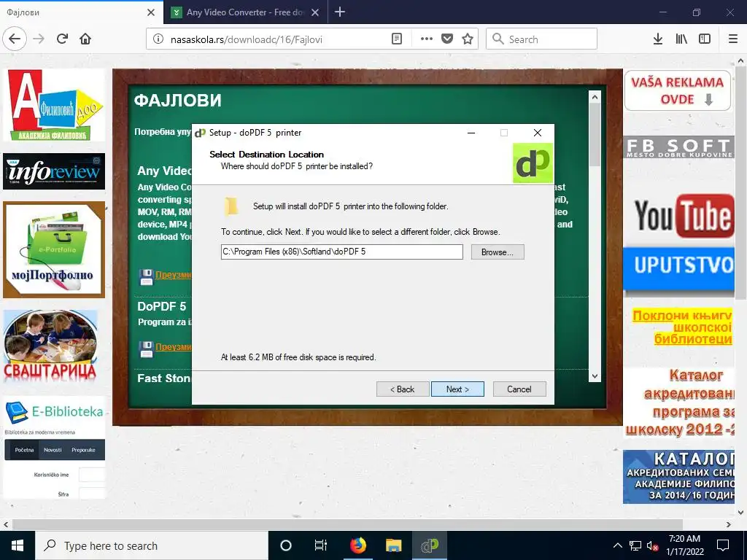Cancel the doPDF setup
The image size is (747, 560).
coord(519,389)
